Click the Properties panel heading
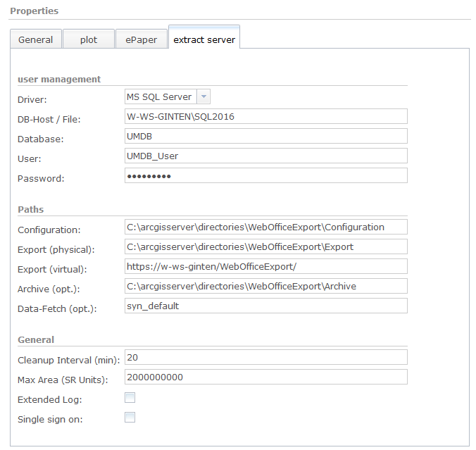This screenshot has height=450, width=476. (35, 11)
